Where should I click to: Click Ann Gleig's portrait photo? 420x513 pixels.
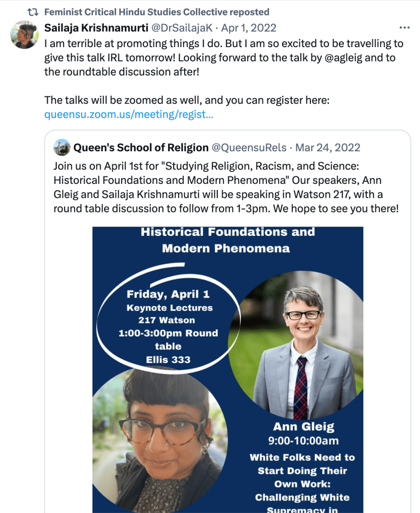point(302,346)
